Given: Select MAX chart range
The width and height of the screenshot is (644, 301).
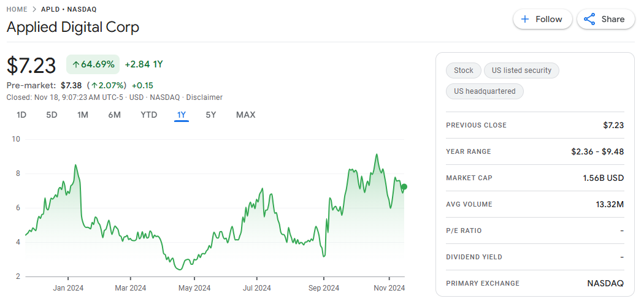Looking at the screenshot, I should coord(245,115).
